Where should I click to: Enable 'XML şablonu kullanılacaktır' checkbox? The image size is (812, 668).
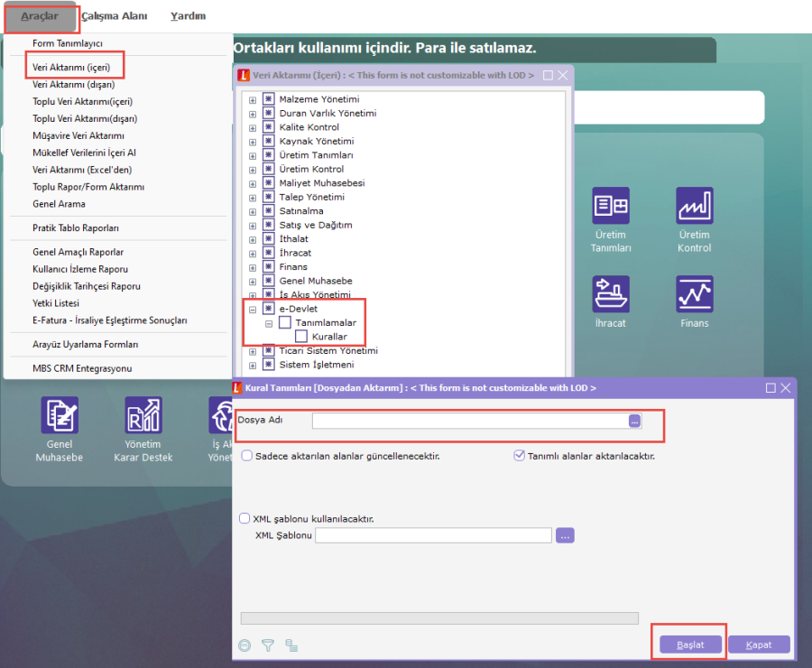[x=245, y=518]
